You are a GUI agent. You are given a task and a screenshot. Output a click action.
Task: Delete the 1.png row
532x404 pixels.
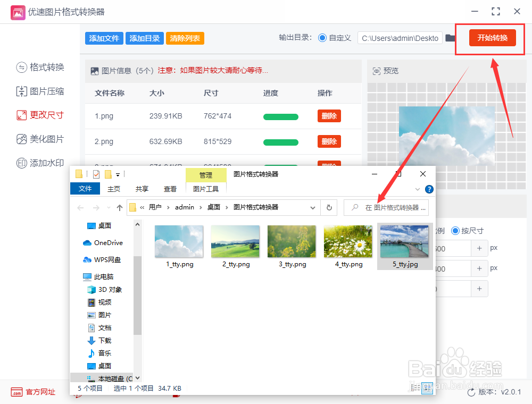click(329, 116)
